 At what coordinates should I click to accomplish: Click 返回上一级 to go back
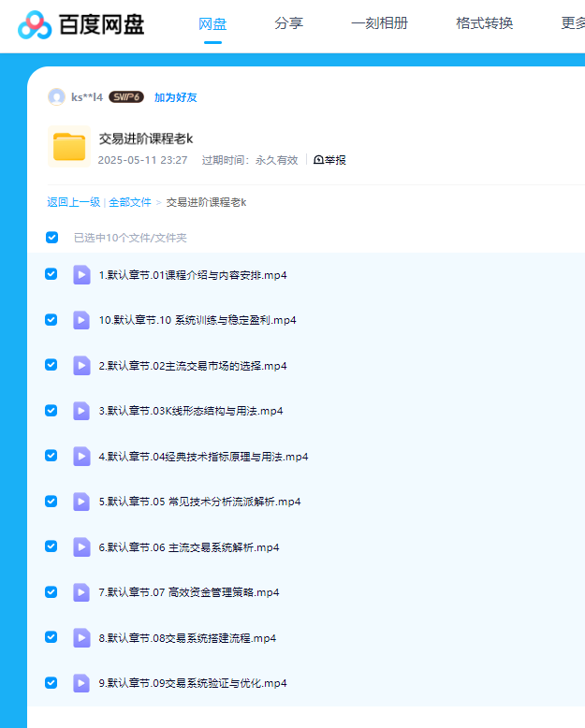(x=73, y=202)
